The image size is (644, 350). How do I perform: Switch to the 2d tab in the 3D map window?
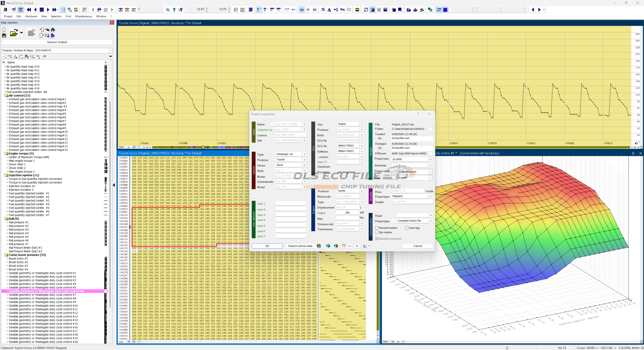click(392, 342)
